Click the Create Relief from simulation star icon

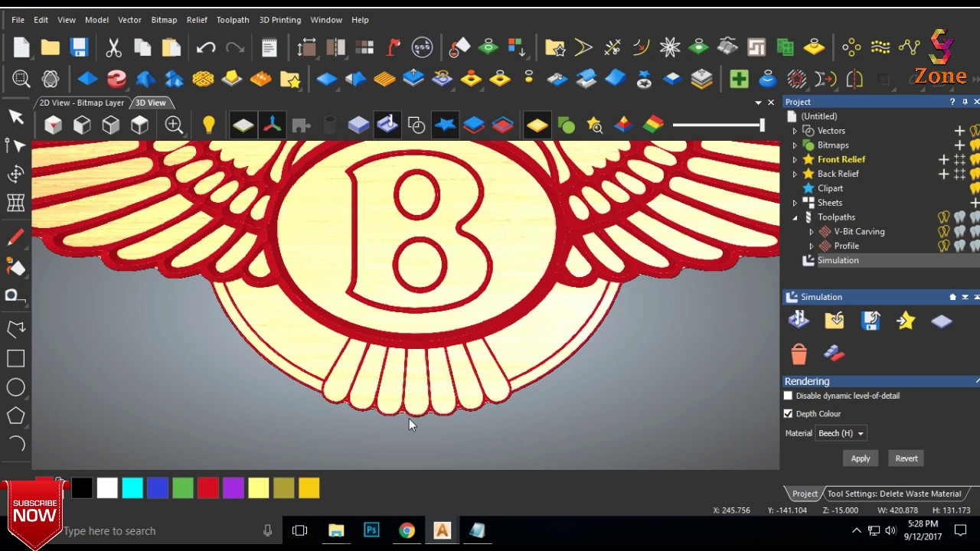(x=906, y=321)
